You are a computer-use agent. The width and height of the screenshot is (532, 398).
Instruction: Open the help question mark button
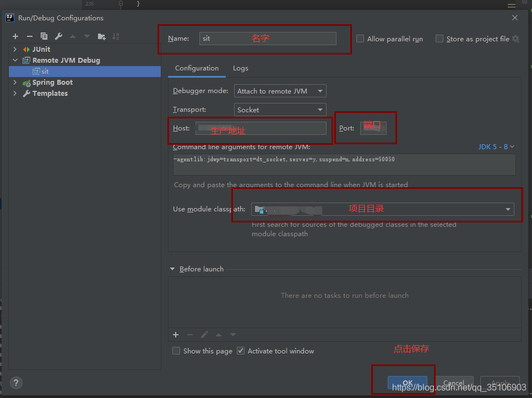[16, 383]
